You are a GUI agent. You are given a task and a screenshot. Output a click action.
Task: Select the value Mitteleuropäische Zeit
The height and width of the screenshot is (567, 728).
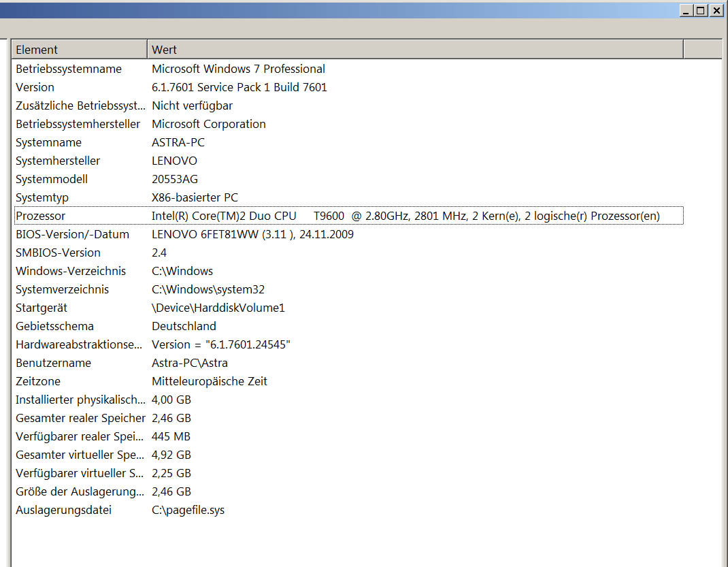pyautogui.click(x=210, y=381)
